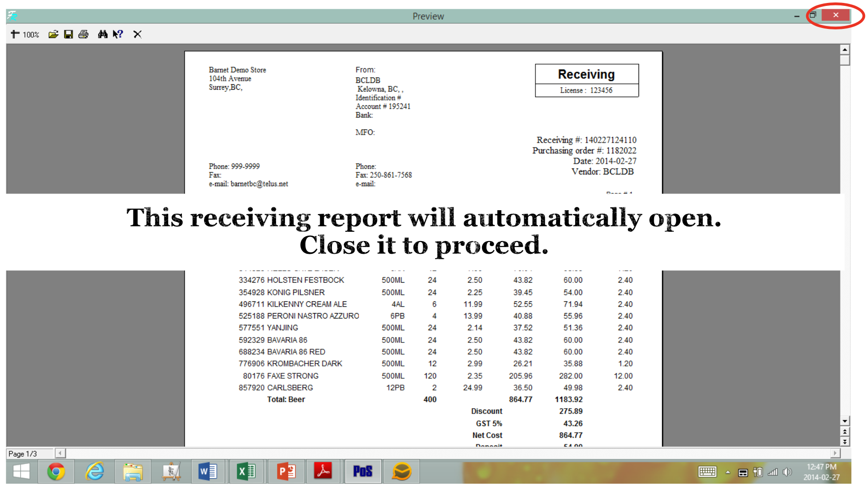Click the PERONI NASTRO AZZURO product row
This screenshot has height=488, width=868.
click(x=435, y=316)
